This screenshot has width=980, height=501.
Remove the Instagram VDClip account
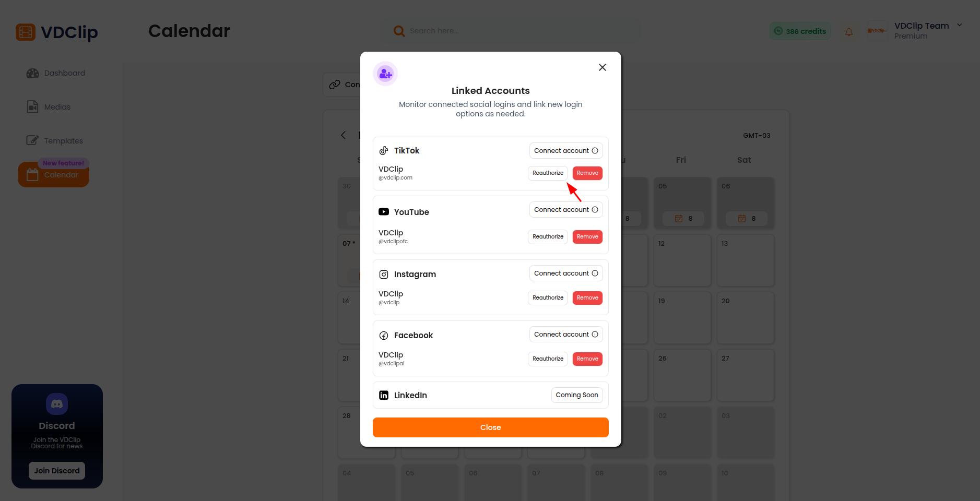click(x=587, y=297)
